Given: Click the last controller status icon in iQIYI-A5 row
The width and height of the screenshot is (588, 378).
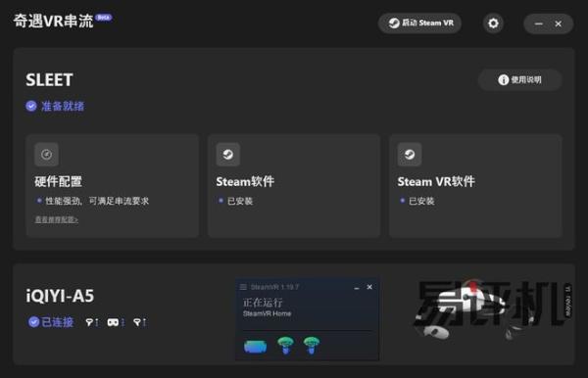Looking at the screenshot, I should [x=137, y=322].
